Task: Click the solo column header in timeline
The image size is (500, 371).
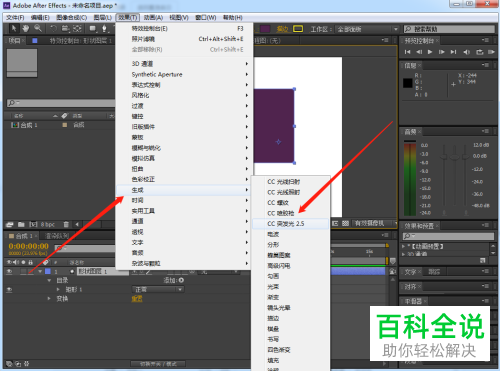Action: 23,262
